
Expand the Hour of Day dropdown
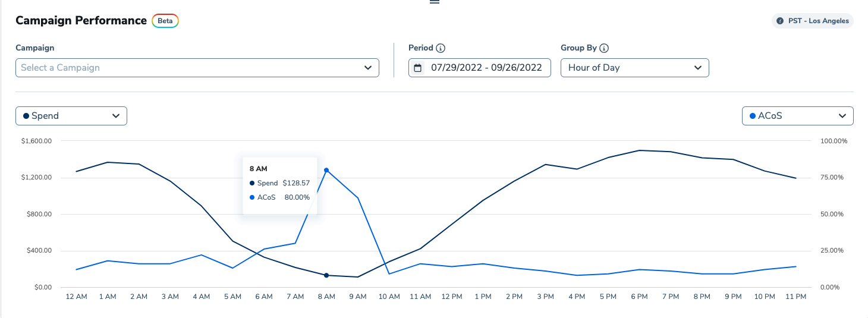click(634, 68)
